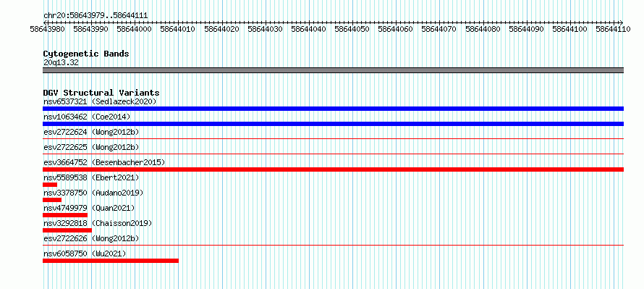This screenshot has height=289, width=644.
Task: Open the nsv1063462 (Coe2014) variant label
Action: pyautogui.click(x=87, y=117)
